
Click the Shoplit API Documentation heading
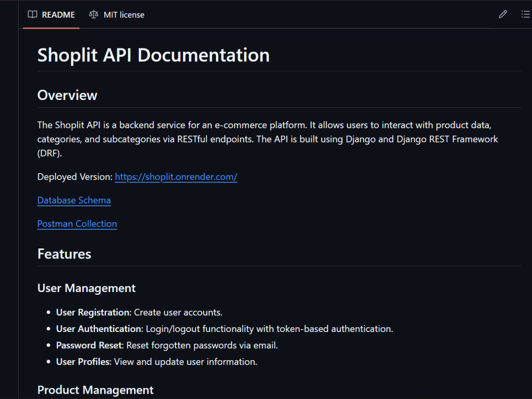tap(153, 55)
